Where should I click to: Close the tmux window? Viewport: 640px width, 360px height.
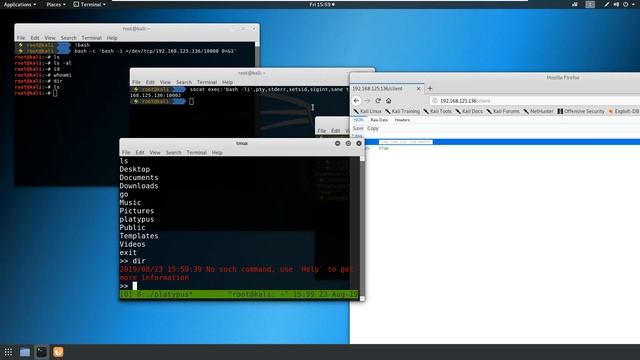[359, 143]
